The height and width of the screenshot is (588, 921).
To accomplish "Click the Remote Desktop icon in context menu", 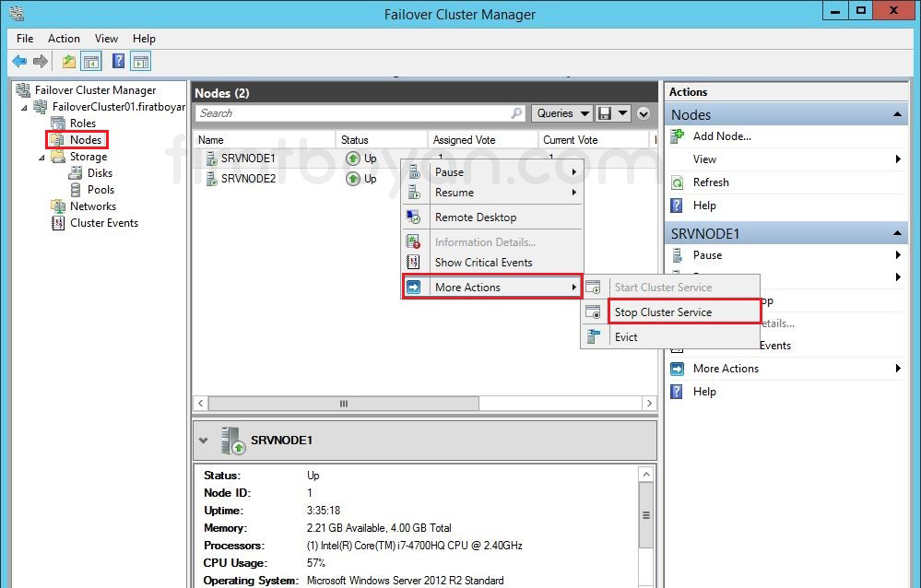I will coord(414,217).
